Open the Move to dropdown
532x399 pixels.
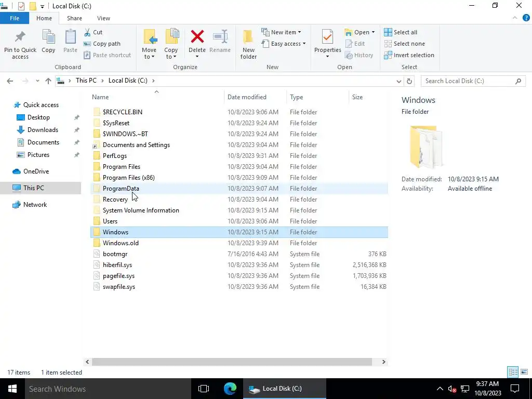tap(149, 57)
